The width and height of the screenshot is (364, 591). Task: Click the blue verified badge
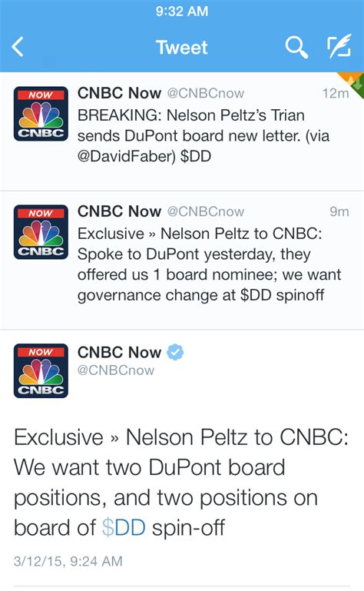(x=175, y=352)
